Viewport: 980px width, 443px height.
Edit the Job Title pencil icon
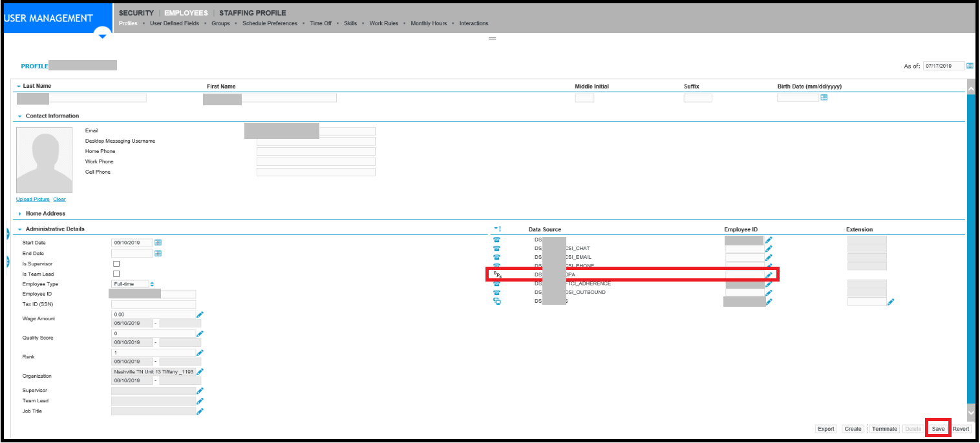pos(200,411)
